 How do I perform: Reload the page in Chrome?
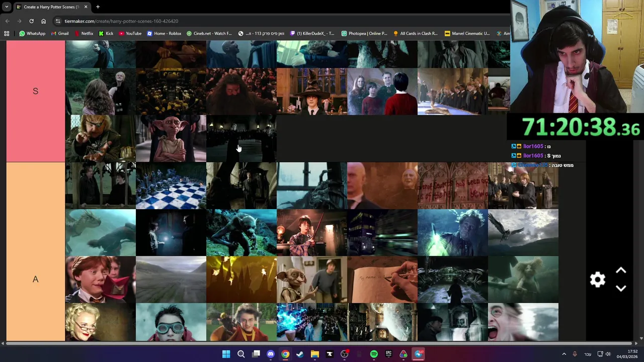[31, 21]
